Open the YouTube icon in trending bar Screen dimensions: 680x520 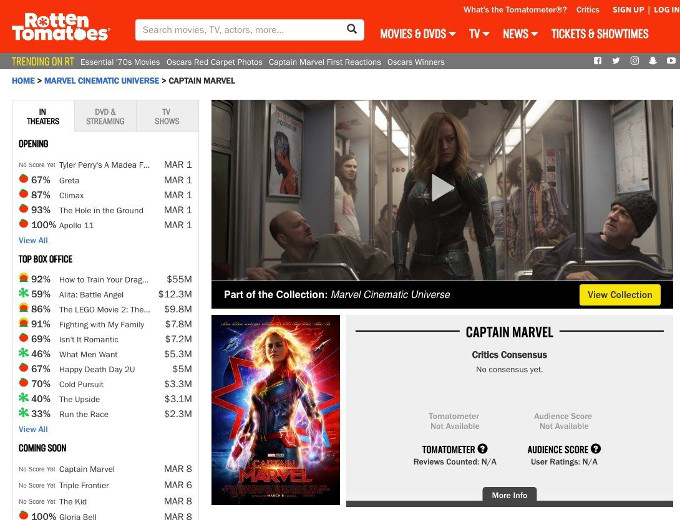[671, 62]
